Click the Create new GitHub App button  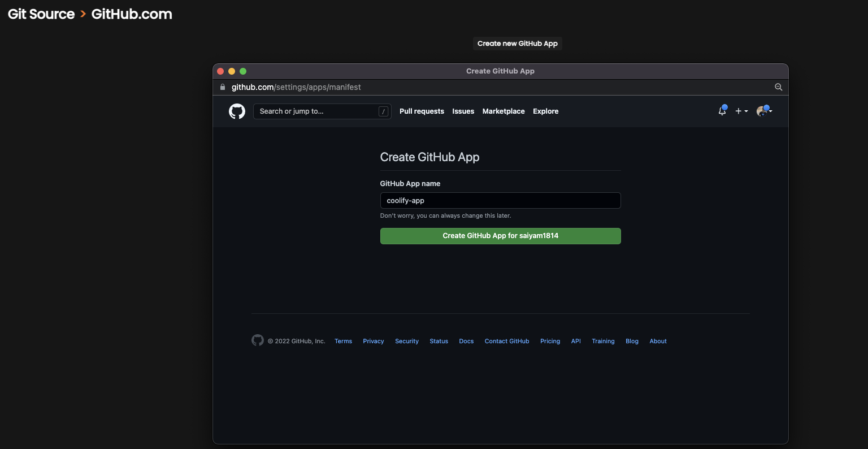click(518, 44)
